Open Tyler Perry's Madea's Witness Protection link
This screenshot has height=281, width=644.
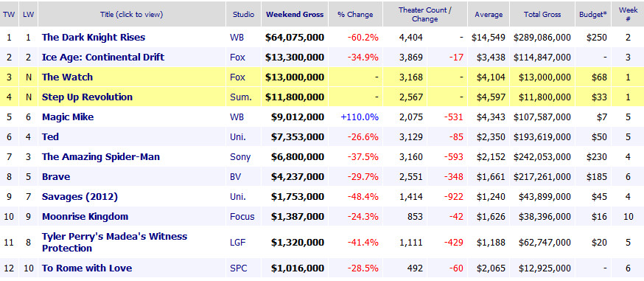(114, 243)
